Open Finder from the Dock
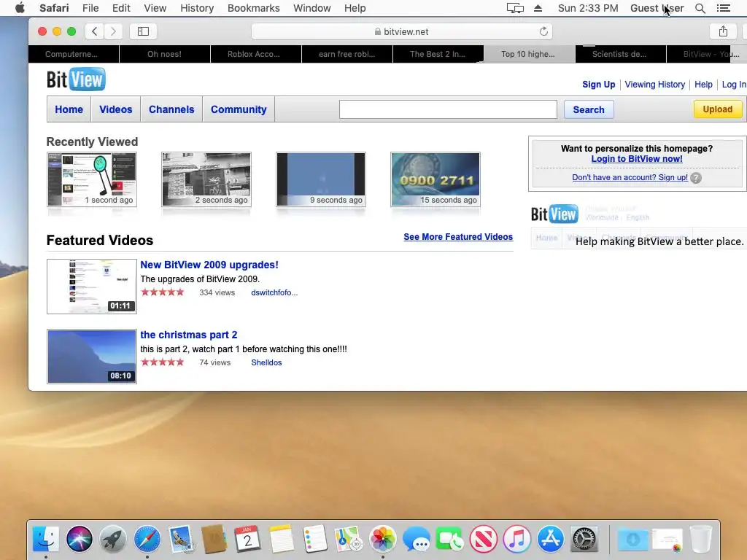This screenshot has width=747, height=560. (46, 539)
